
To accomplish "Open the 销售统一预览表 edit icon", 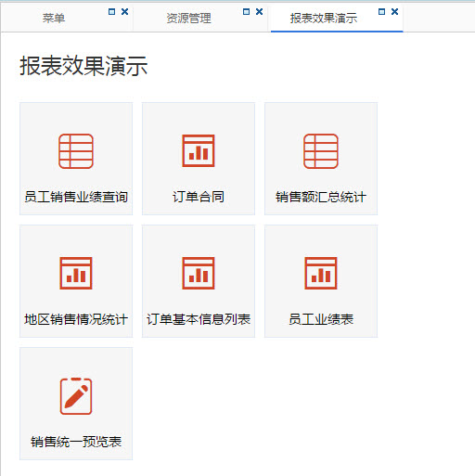I will tap(76, 396).
